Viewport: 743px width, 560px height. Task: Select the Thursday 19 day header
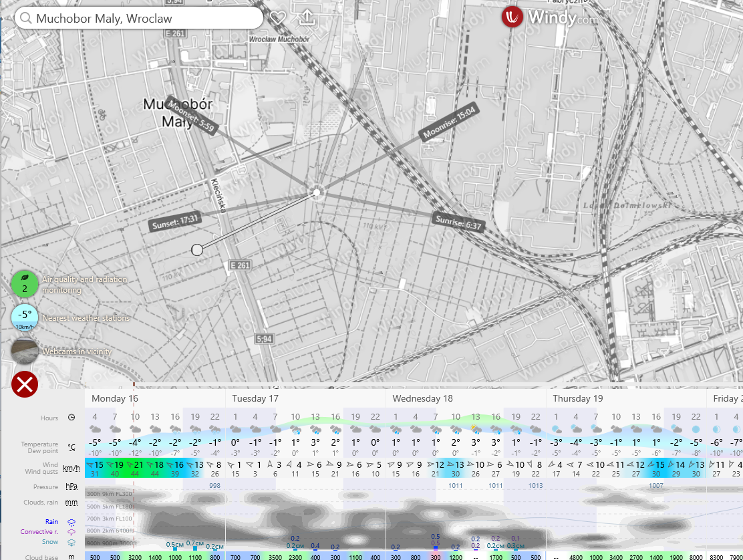pyautogui.click(x=578, y=398)
